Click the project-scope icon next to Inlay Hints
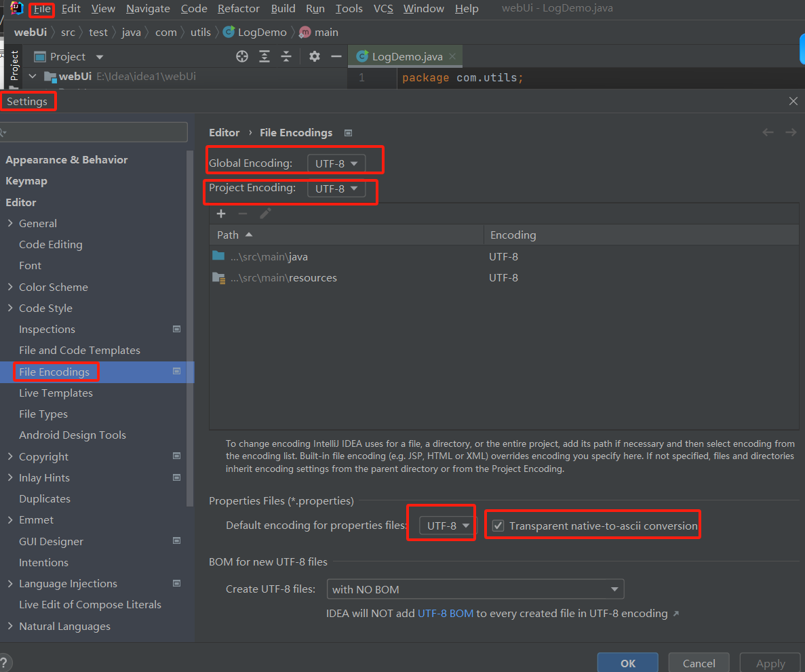805x672 pixels. click(176, 477)
